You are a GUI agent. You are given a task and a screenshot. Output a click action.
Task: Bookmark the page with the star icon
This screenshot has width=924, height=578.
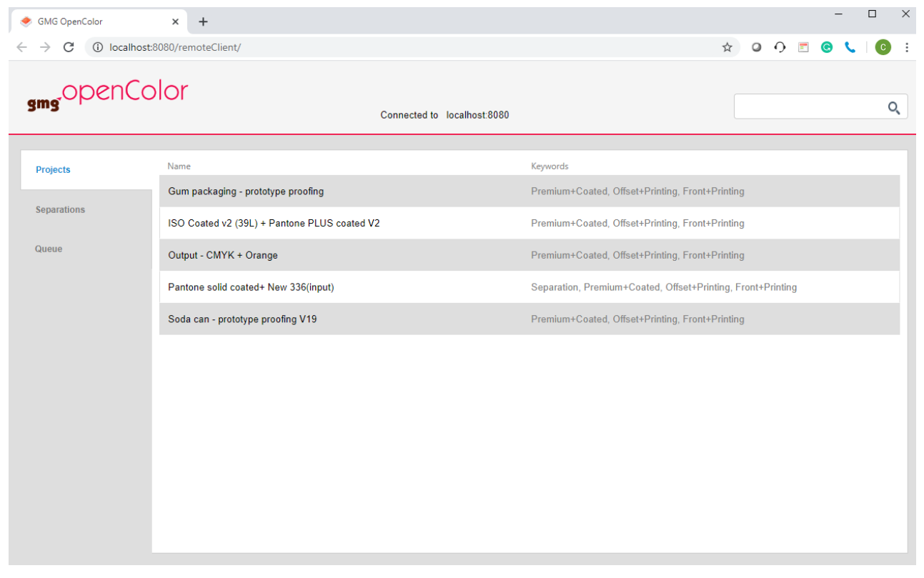click(727, 47)
